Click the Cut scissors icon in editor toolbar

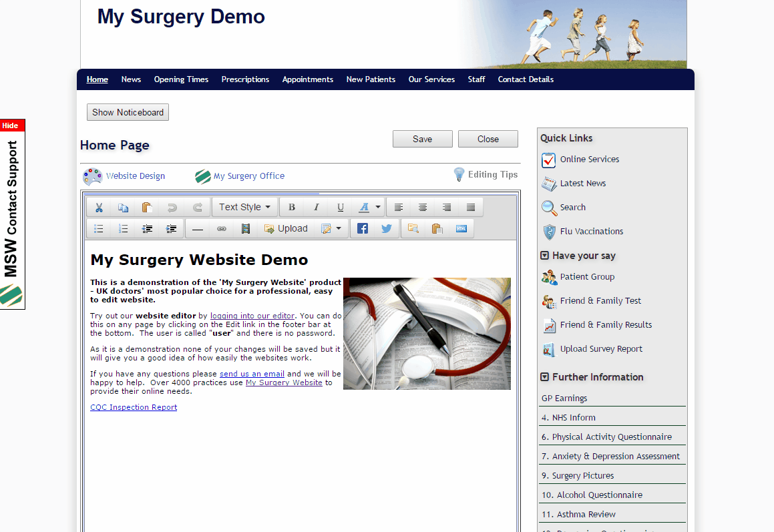[x=99, y=207]
